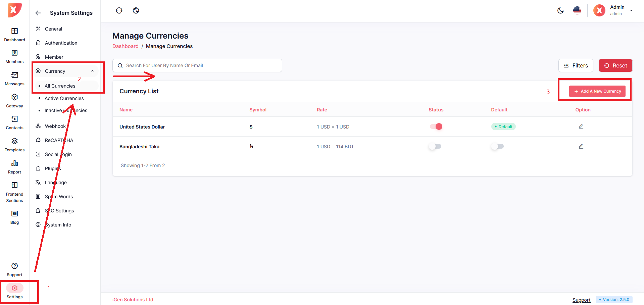Select Active Currencies submenu item
Image resolution: width=644 pixels, height=305 pixels.
pyautogui.click(x=64, y=98)
